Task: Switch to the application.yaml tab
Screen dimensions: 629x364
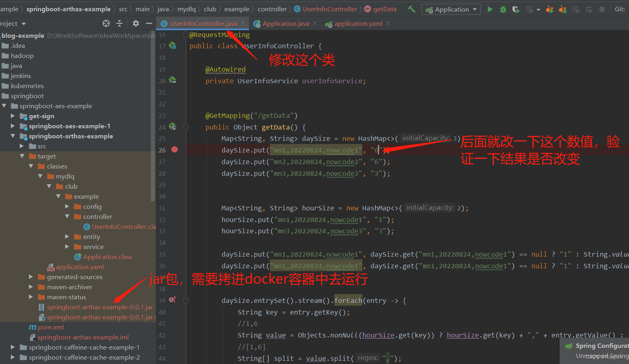Action: pyautogui.click(x=358, y=23)
